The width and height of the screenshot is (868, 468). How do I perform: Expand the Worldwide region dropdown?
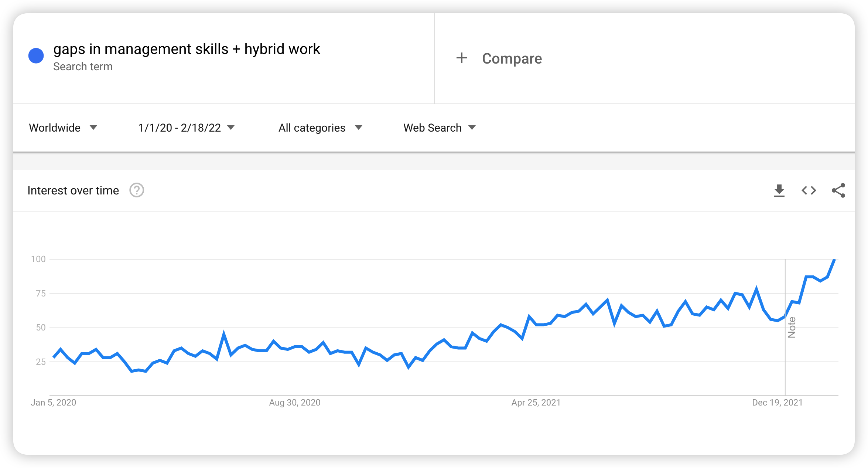pyautogui.click(x=63, y=128)
